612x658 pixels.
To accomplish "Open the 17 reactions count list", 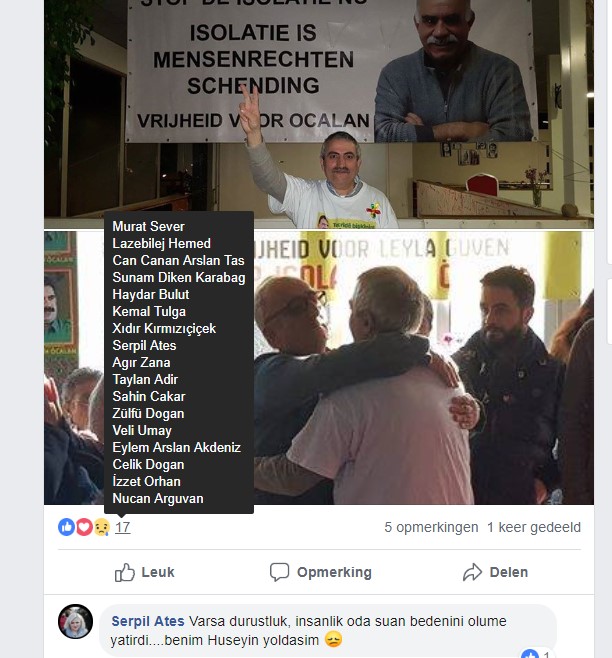I will tap(123, 527).
